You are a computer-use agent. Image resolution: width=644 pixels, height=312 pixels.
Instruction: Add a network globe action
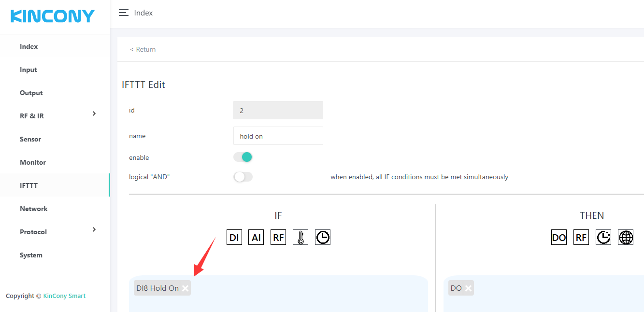[626, 238]
